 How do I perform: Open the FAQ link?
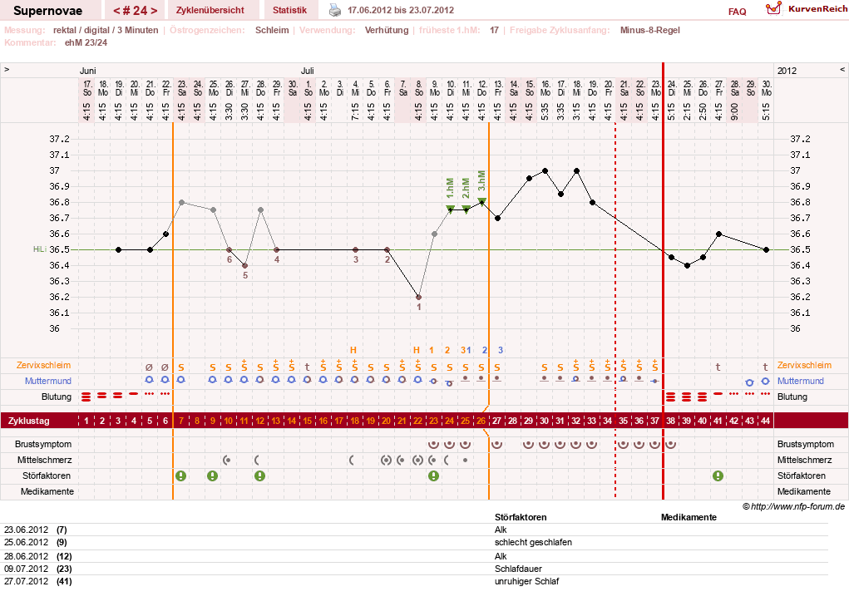click(x=737, y=12)
